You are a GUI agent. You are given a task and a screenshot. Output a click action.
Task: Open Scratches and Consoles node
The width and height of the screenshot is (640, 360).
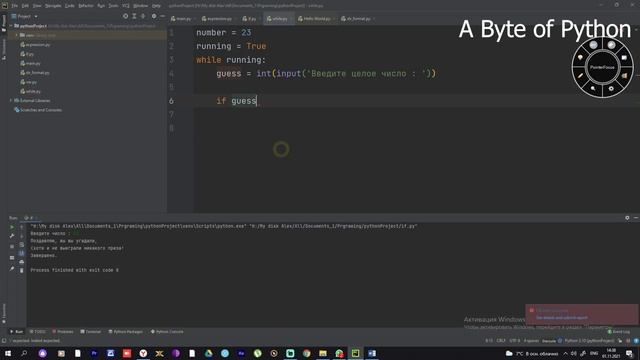pyautogui.click(x=38, y=110)
